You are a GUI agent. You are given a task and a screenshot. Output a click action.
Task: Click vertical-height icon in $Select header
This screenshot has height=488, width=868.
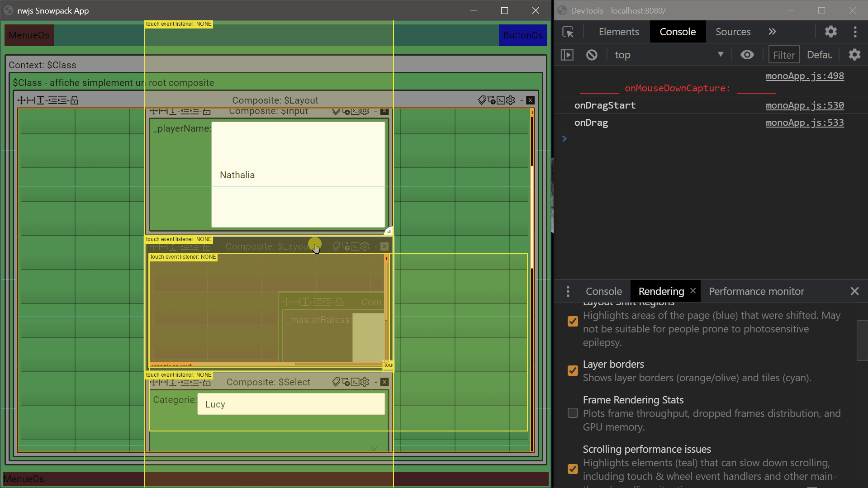173,382
